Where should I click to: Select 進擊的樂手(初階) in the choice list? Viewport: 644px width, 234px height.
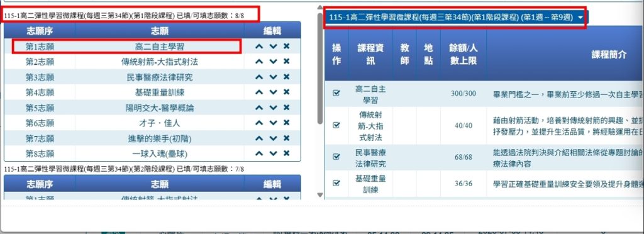pos(159,139)
